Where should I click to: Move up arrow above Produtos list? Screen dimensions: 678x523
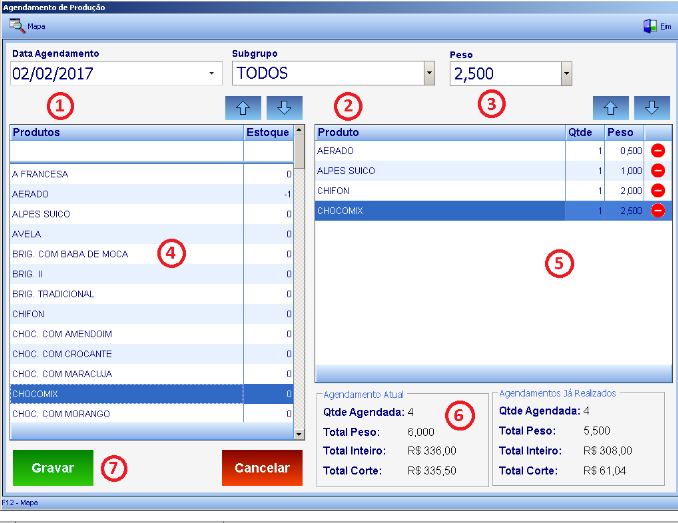click(x=243, y=108)
